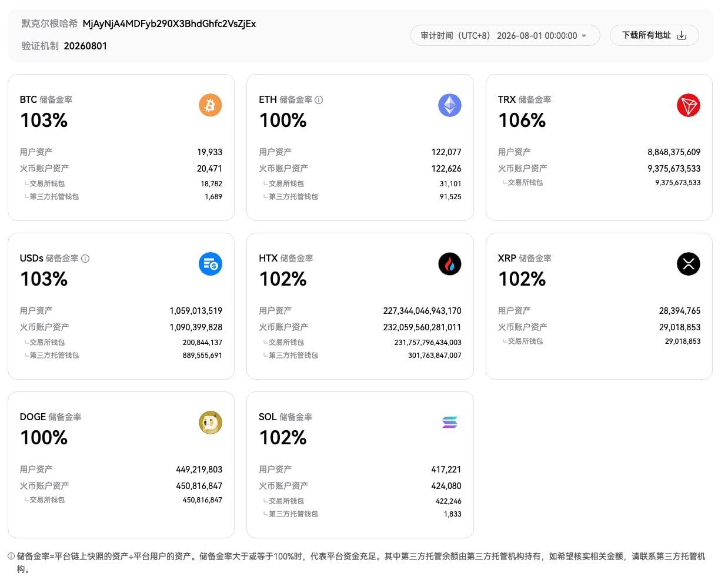Click BTC 用户资产 value 19,933
The image size is (728, 583).
209,152
